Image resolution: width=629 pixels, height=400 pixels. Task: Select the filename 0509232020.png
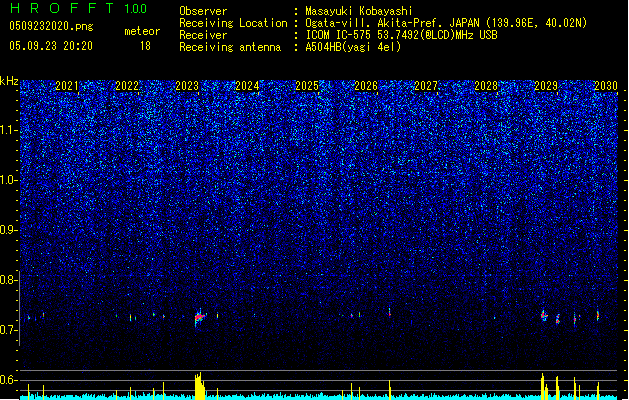(51, 26)
